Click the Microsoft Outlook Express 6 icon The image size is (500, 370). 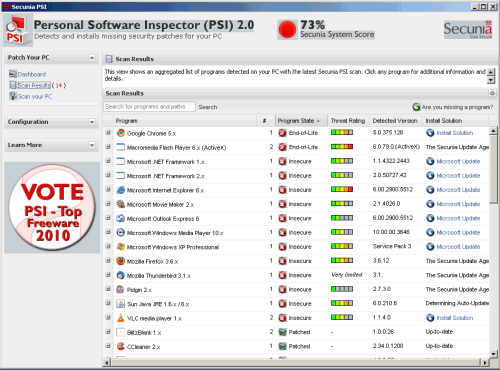[x=121, y=218]
